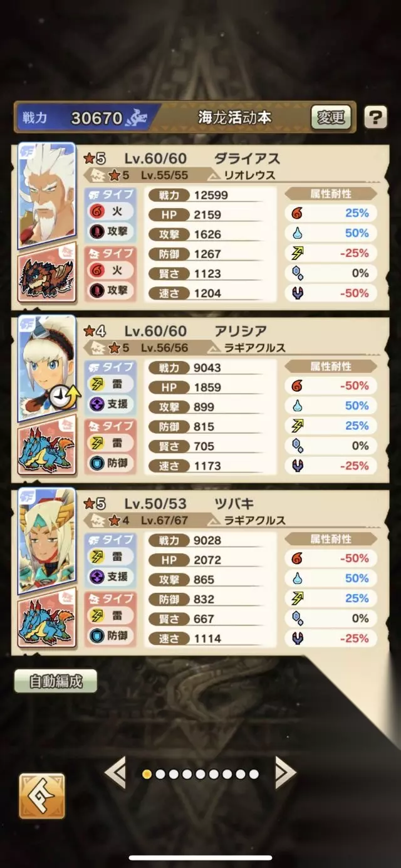This screenshot has height=868, width=401.
Task: Tap the party name 海龙活动本
Action: [234, 117]
